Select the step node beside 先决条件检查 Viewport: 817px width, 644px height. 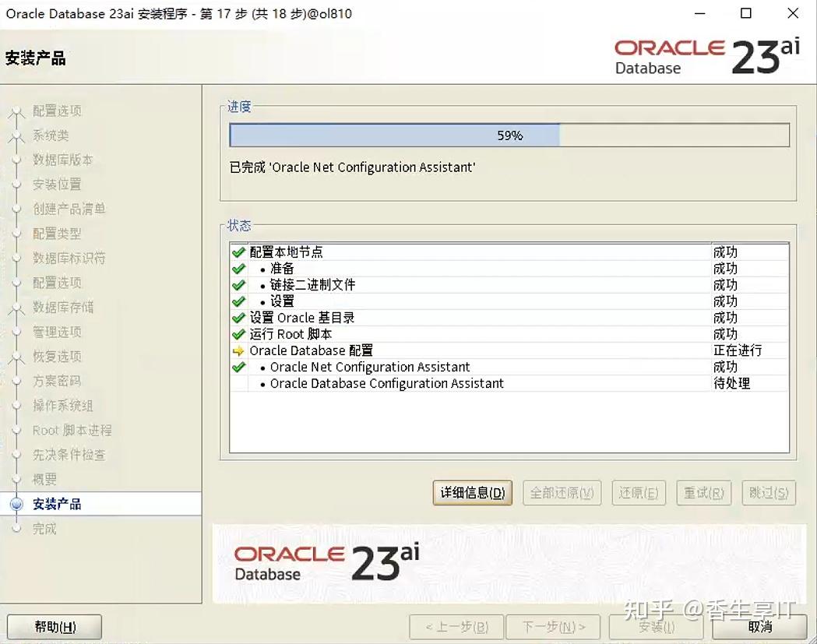(x=17, y=456)
